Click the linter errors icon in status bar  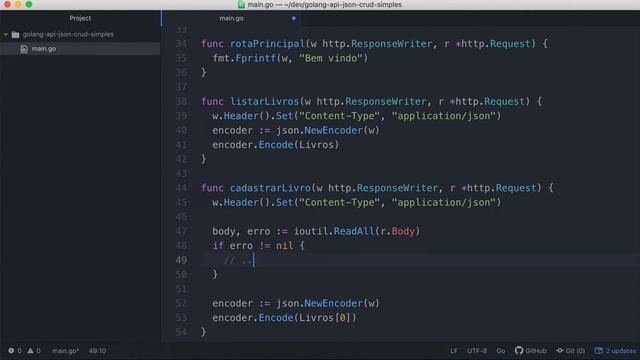tap(11, 351)
